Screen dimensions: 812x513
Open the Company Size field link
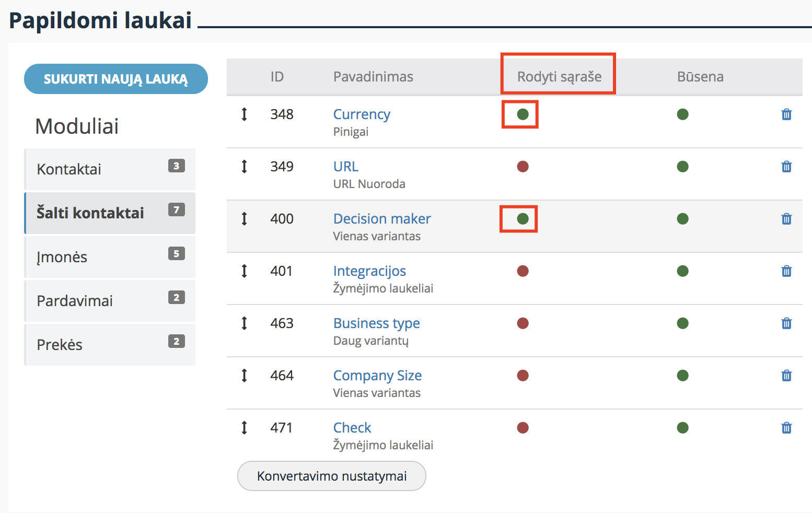coord(377,376)
